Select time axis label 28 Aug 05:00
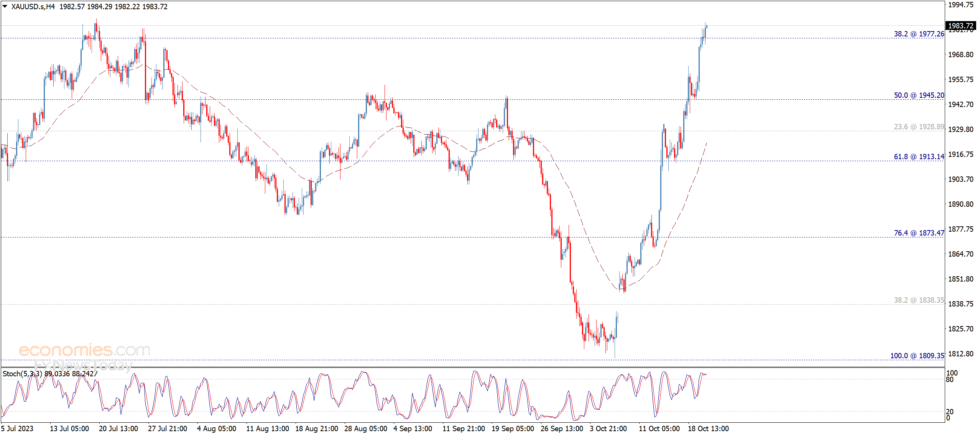This screenshot has width=980, height=435. (x=366, y=428)
